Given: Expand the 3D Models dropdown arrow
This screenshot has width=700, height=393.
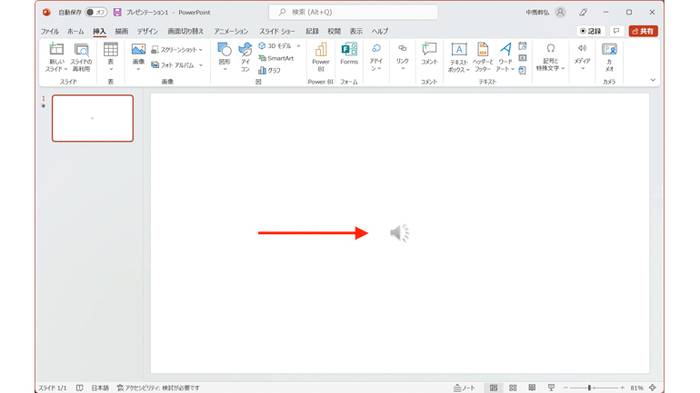Looking at the screenshot, I should [x=298, y=46].
